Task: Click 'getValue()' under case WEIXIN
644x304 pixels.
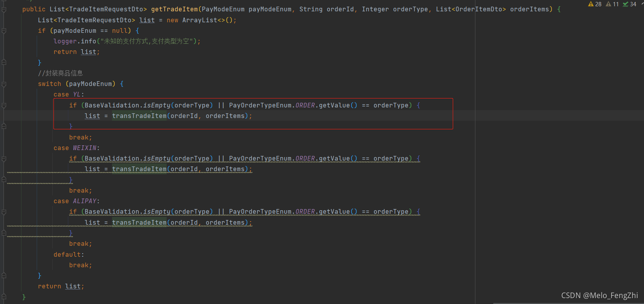Action: point(338,159)
